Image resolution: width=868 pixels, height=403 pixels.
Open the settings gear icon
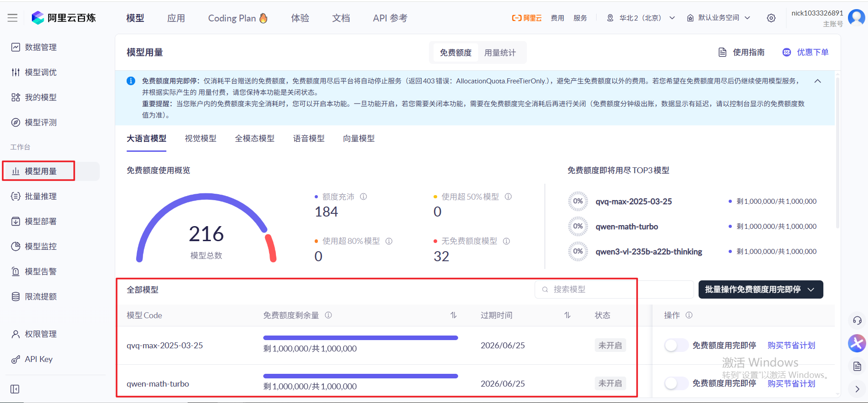[771, 18]
